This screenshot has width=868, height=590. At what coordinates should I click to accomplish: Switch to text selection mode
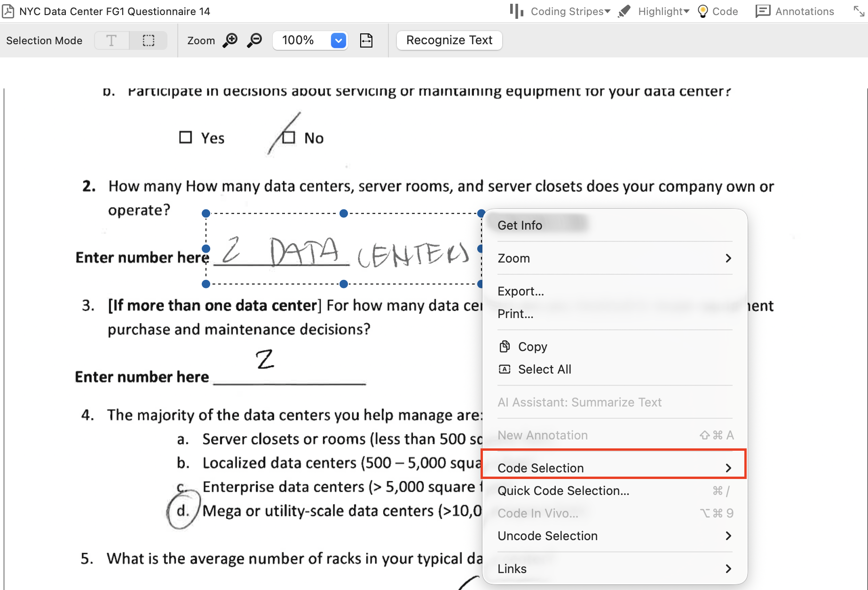coord(111,40)
